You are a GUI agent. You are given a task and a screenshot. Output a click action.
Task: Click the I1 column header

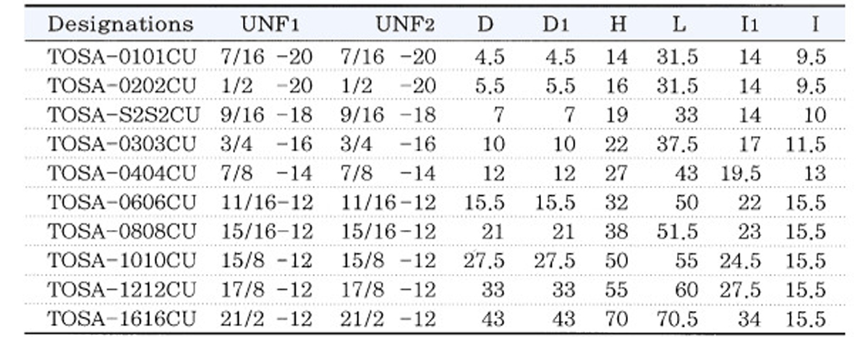pyautogui.click(x=749, y=24)
